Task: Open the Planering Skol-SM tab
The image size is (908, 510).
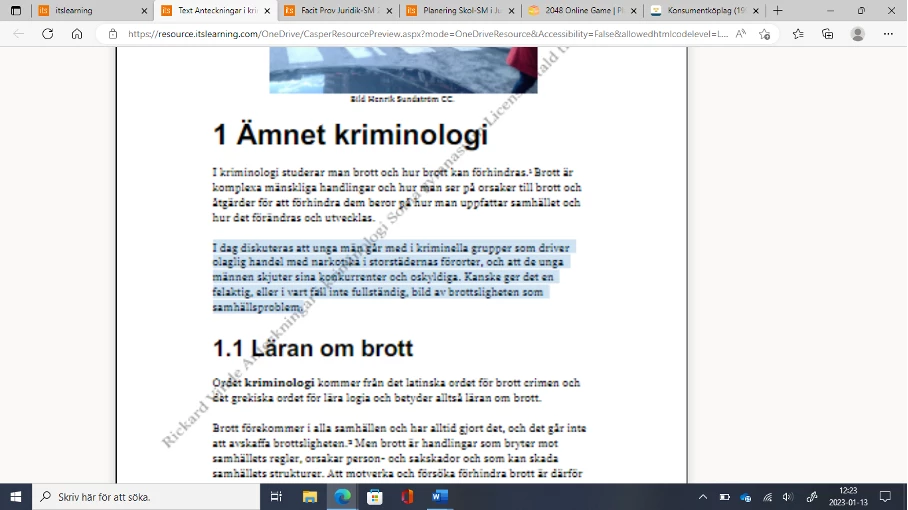Action: pyautogui.click(x=460, y=10)
